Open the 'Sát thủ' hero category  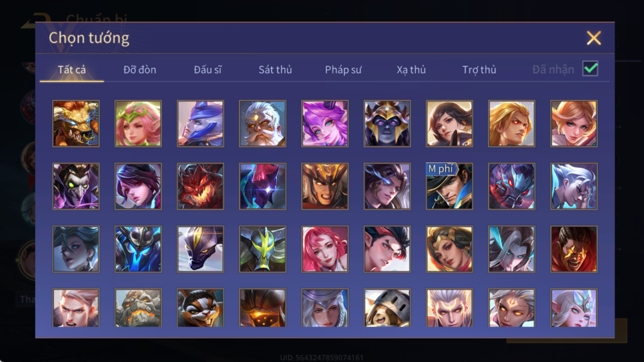tap(275, 70)
